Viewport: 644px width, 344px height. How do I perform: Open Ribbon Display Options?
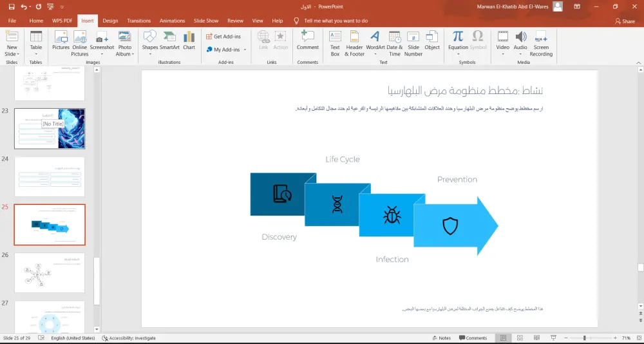tap(577, 6)
